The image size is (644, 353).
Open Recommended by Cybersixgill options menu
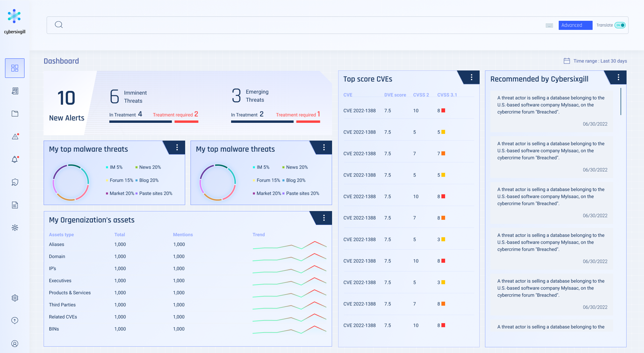[618, 78]
